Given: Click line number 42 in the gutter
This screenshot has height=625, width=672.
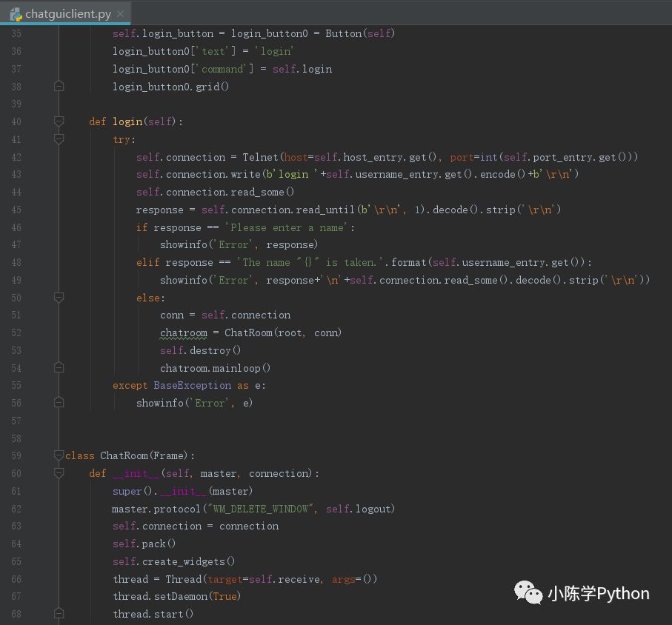Looking at the screenshot, I should [16, 157].
